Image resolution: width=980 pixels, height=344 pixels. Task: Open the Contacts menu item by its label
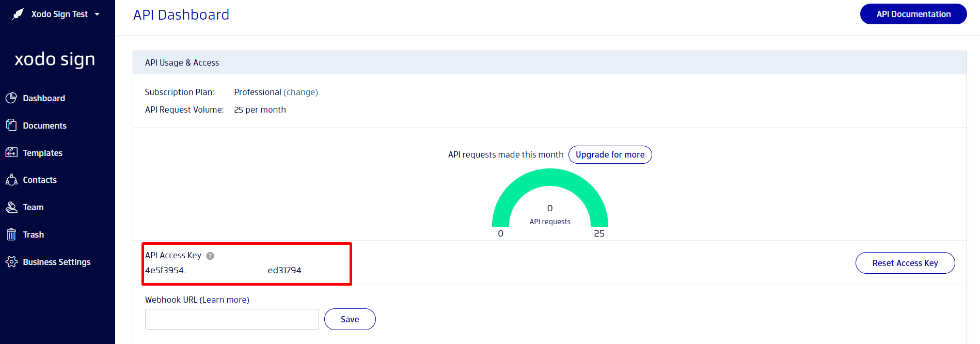point(40,180)
